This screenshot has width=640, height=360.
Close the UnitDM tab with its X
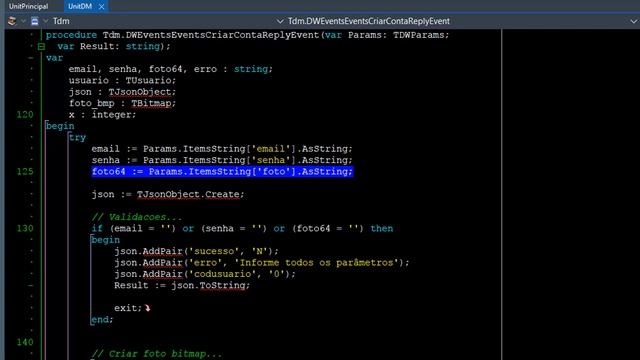[x=101, y=7]
